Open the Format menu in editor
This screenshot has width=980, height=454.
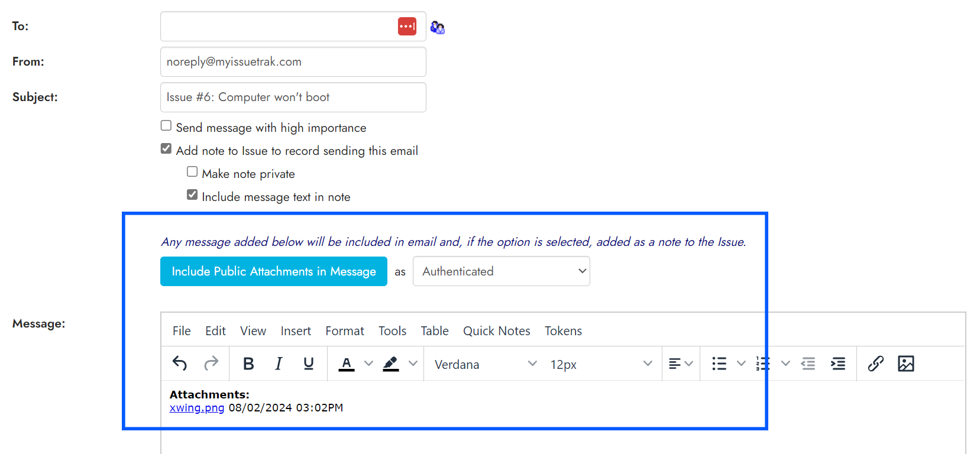point(345,331)
